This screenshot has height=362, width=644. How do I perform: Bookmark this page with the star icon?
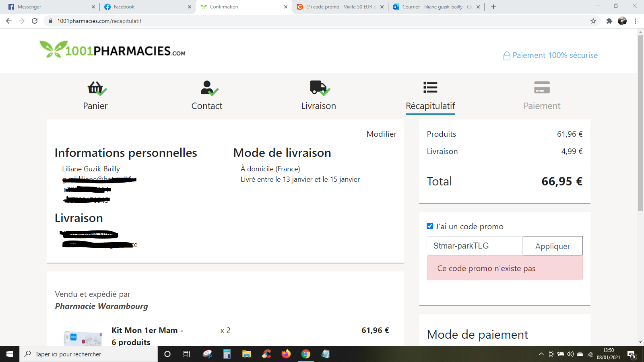point(593,21)
